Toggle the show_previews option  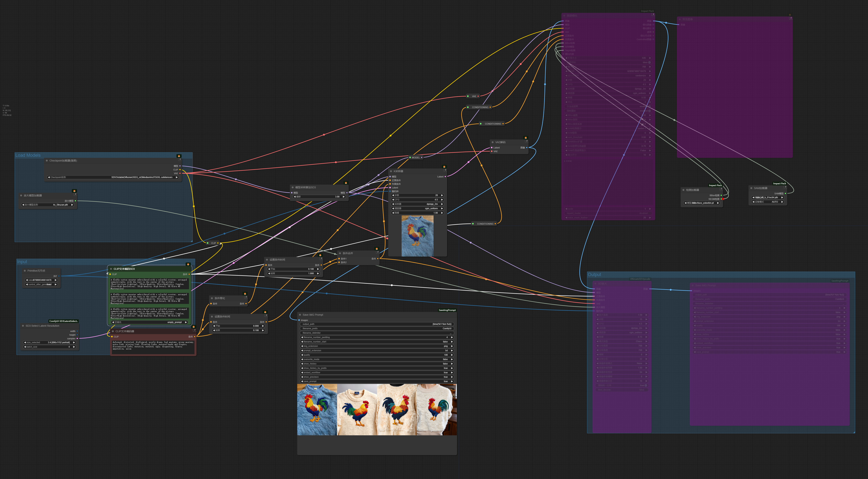pyautogui.click(x=377, y=377)
